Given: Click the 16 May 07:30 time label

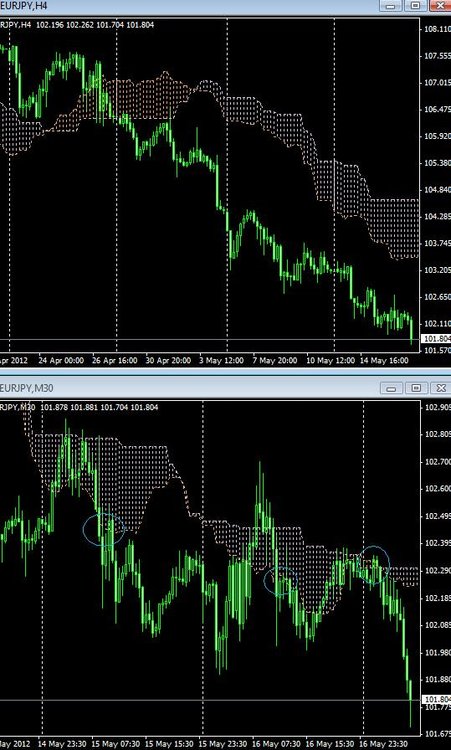Looking at the screenshot, I should 277,744.
